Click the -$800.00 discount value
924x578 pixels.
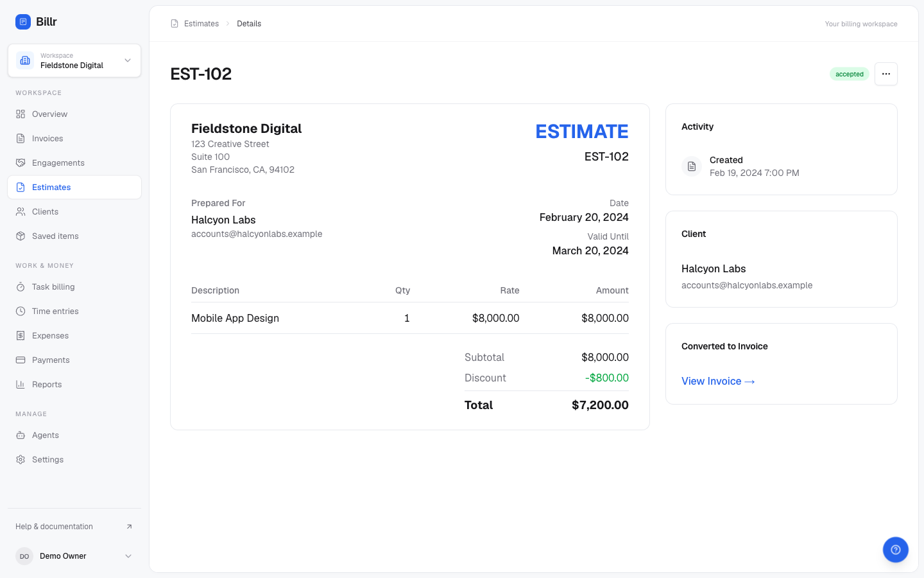click(x=607, y=378)
